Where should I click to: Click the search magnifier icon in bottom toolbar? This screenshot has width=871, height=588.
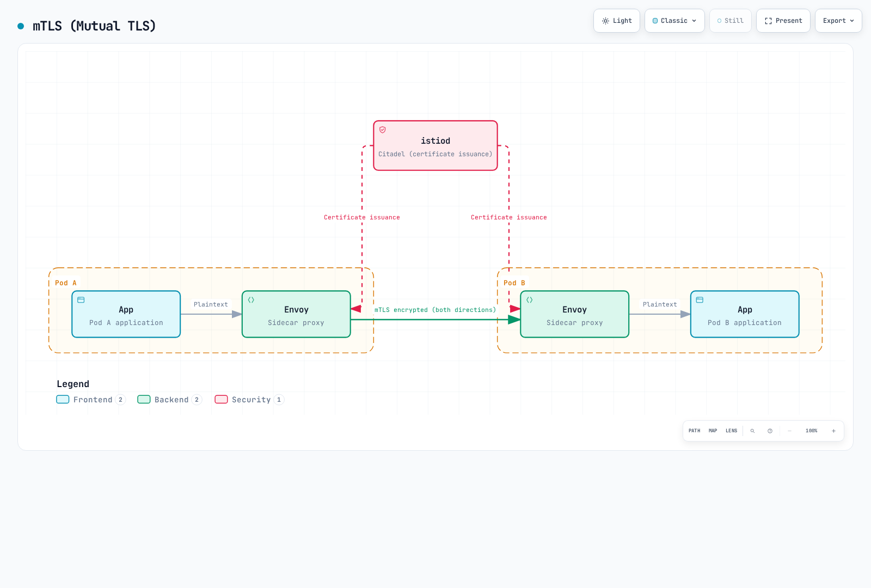coord(752,431)
